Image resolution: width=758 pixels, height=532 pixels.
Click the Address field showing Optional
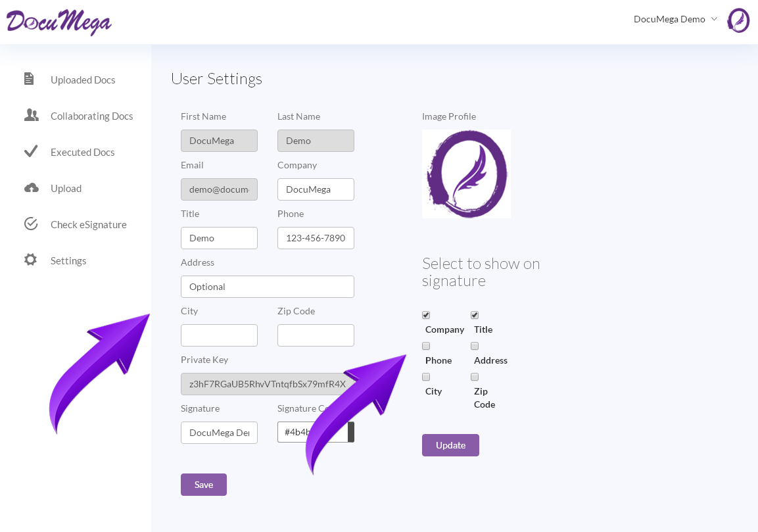[268, 287]
